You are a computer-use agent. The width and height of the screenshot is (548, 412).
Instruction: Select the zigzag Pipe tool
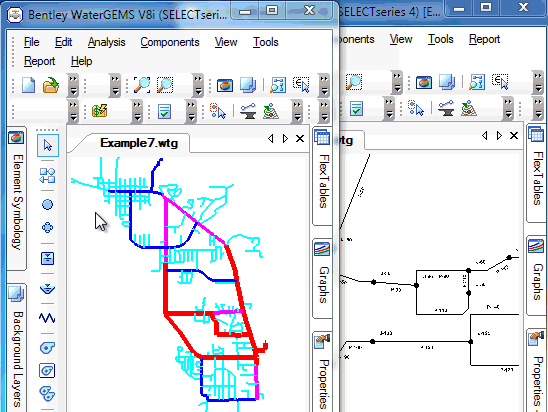tap(47, 318)
